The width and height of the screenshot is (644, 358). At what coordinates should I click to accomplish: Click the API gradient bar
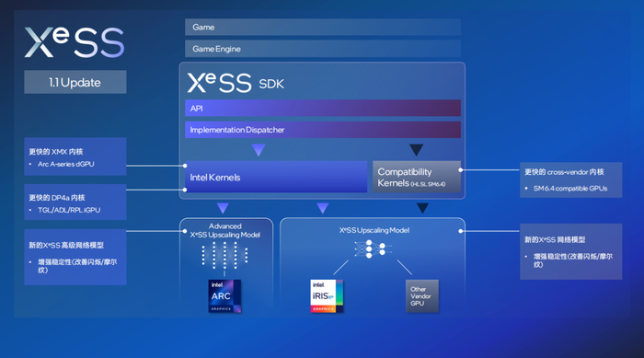coord(323,108)
